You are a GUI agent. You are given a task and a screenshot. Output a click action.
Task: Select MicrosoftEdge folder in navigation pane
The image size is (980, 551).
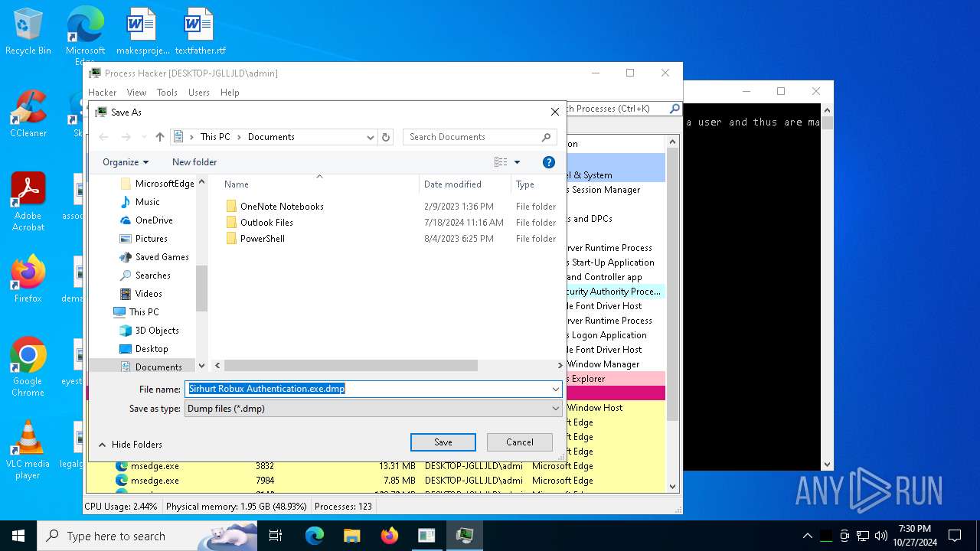165,184
